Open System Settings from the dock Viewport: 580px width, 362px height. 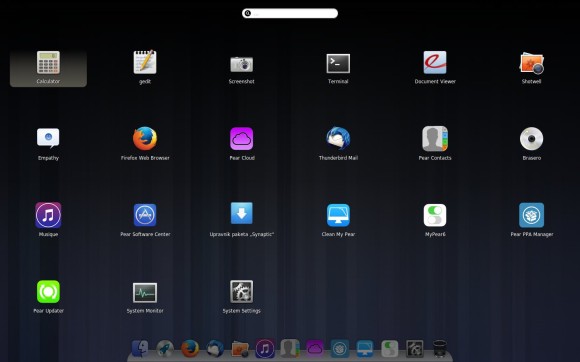click(415, 349)
